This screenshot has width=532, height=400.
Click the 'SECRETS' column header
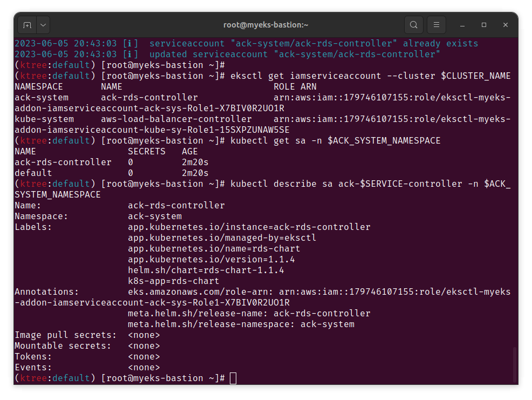[x=147, y=152]
